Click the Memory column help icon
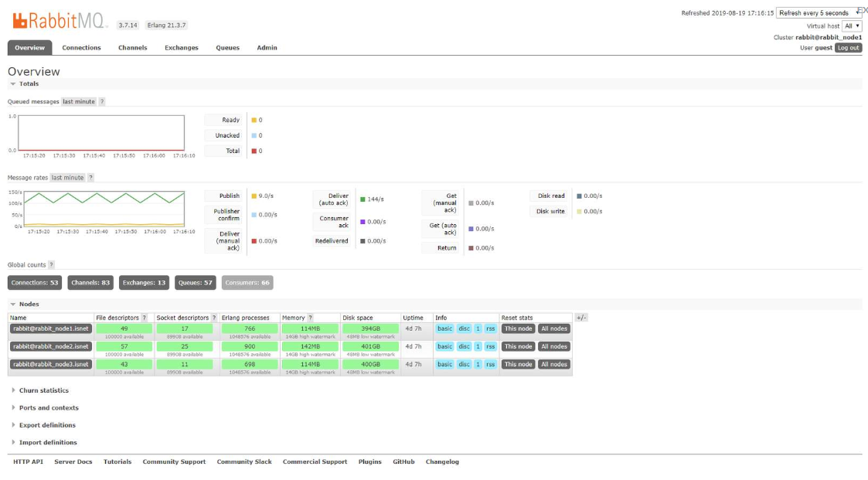 [x=311, y=318]
